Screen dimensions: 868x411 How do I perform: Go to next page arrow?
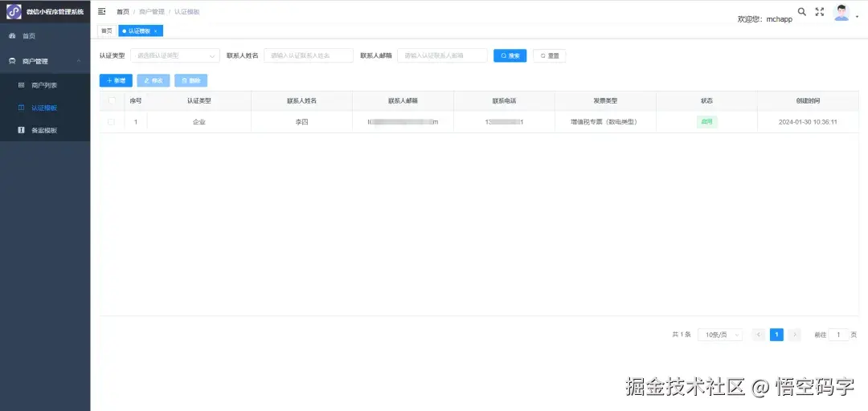tap(795, 335)
